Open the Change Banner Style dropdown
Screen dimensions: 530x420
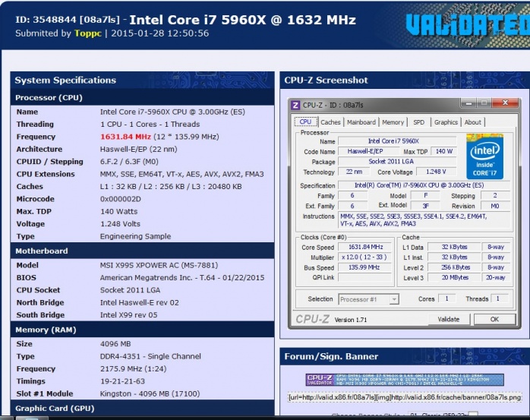click(x=443, y=414)
